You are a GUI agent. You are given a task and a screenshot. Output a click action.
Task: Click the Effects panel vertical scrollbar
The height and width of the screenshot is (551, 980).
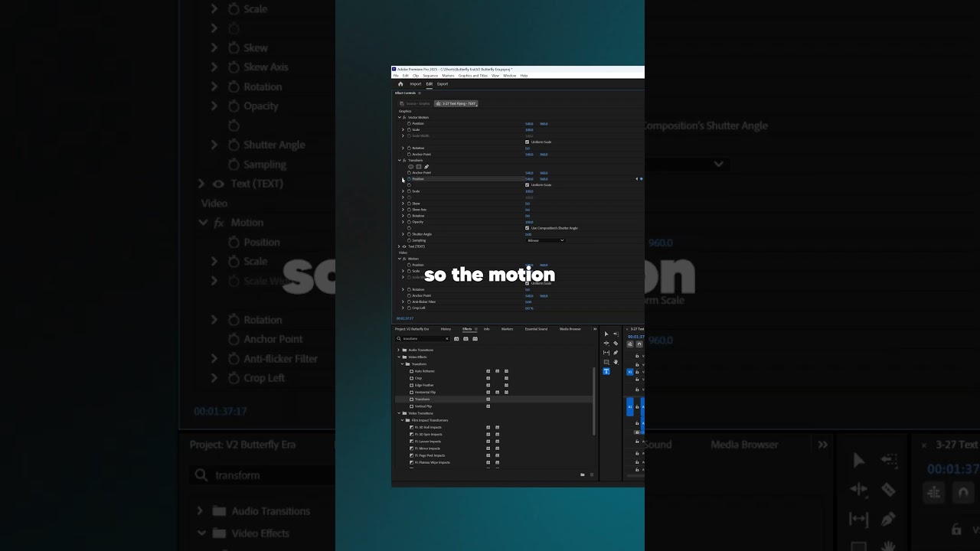595,402
